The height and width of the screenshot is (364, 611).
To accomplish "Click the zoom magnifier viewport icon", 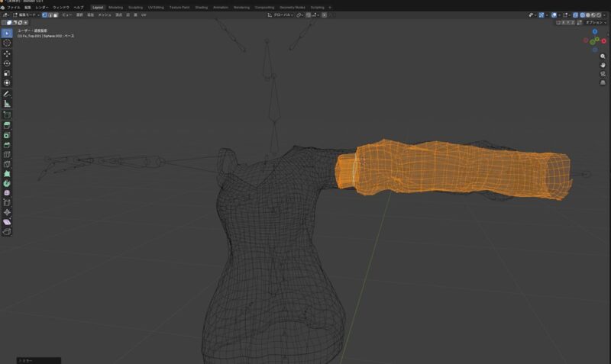I will (x=603, y=56).
